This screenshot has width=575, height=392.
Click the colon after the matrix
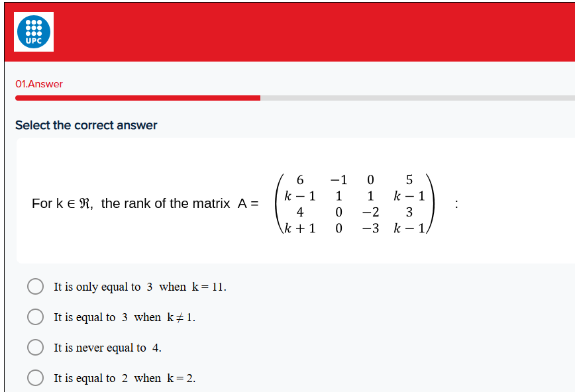point(456,203)
